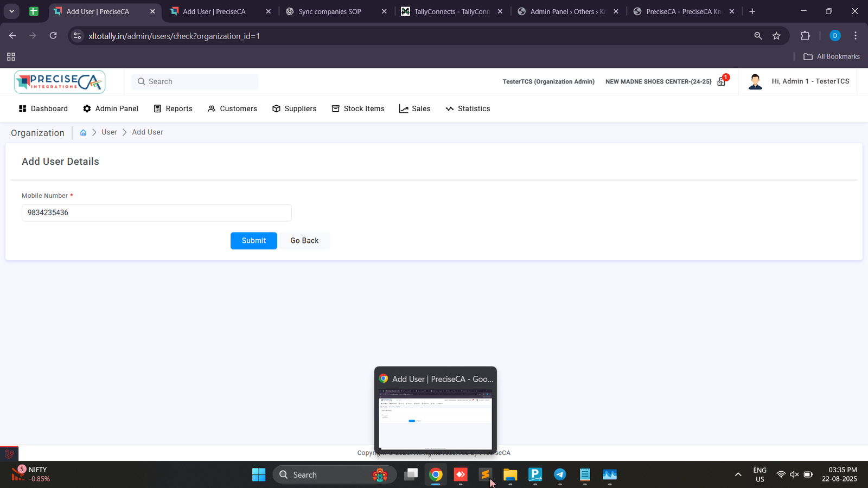Open Telegram from the taskbar

[x=560, y=475]
